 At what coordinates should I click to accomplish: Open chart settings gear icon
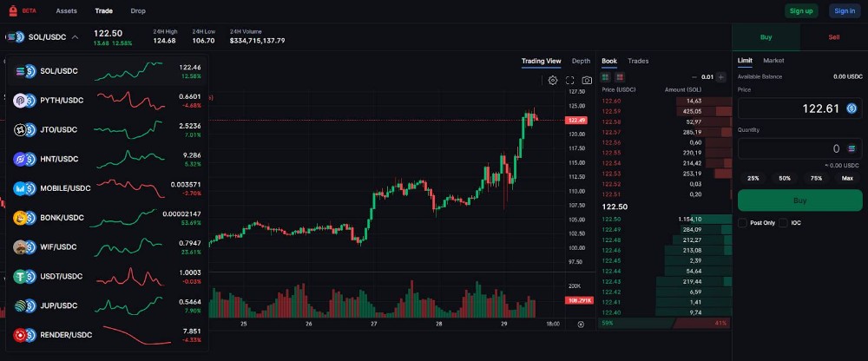pos(553,80)
